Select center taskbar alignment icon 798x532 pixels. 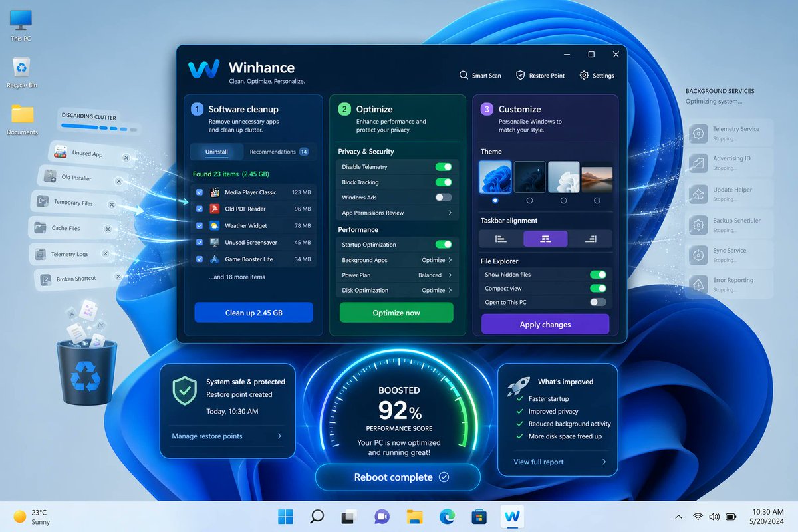(545, 239)
